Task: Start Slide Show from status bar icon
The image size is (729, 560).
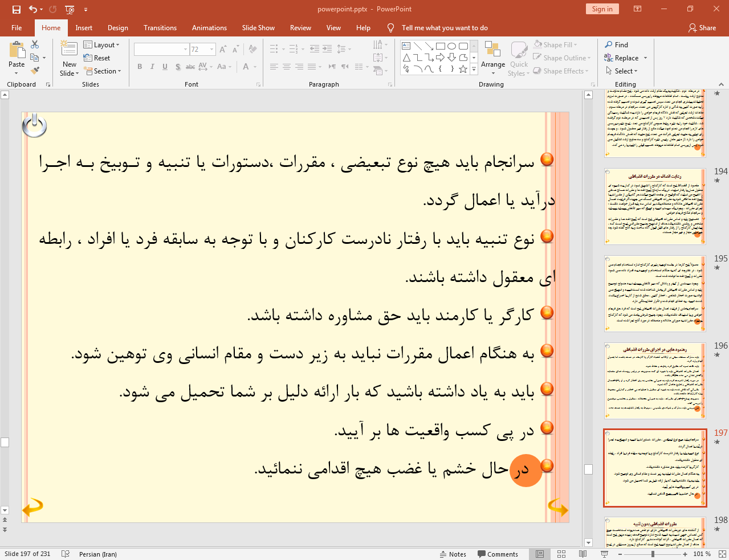Action: click(x=604, y=554)
